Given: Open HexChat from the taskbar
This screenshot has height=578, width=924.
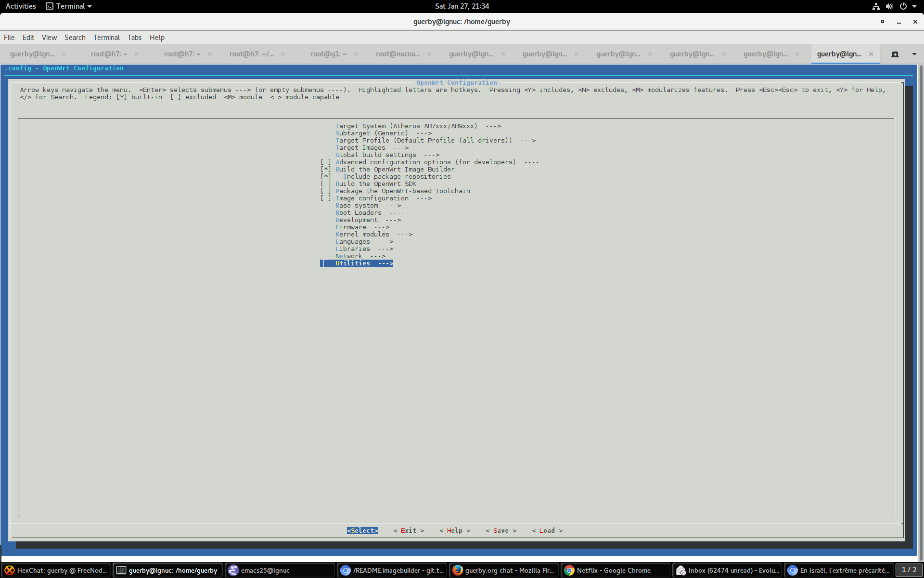Looking at the screenshot, I should pos(56,570).
